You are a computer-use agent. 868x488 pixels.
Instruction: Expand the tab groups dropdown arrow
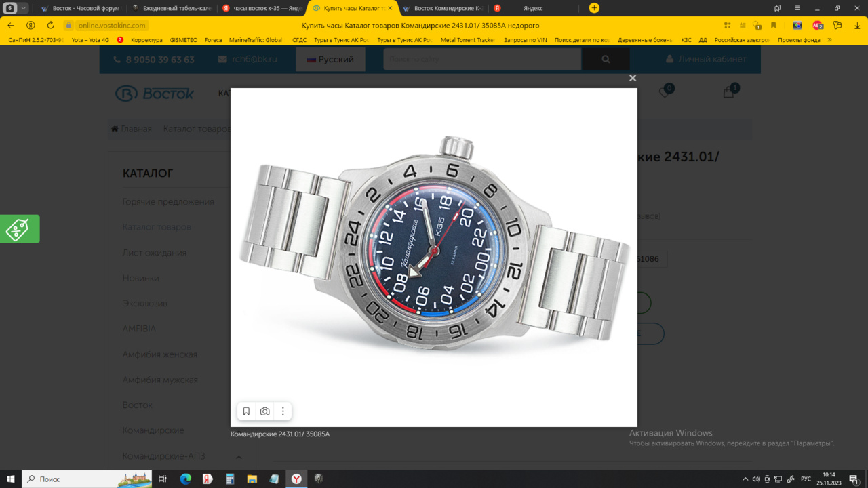coord(24,8)
